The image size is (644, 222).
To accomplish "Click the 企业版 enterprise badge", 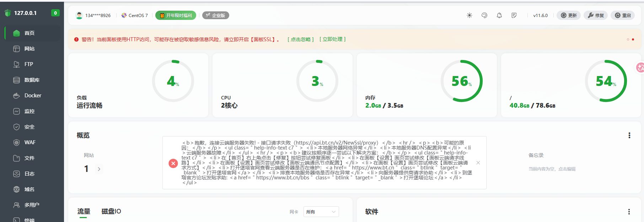I will [x=215, y=15].
